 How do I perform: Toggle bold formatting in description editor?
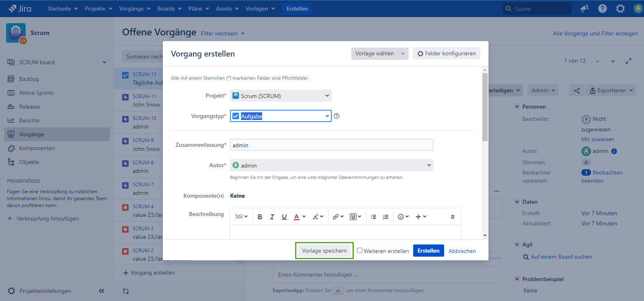pyautogui.click(x=260, y=217)
